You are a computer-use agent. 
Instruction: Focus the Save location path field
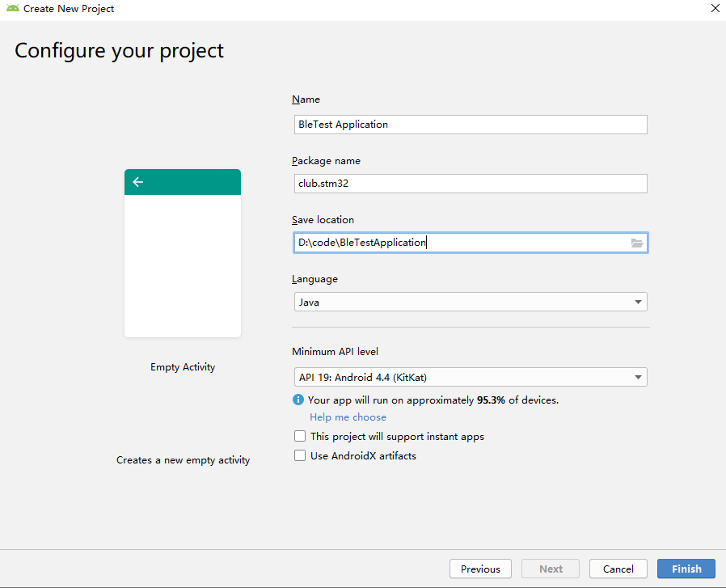point(461,243)
